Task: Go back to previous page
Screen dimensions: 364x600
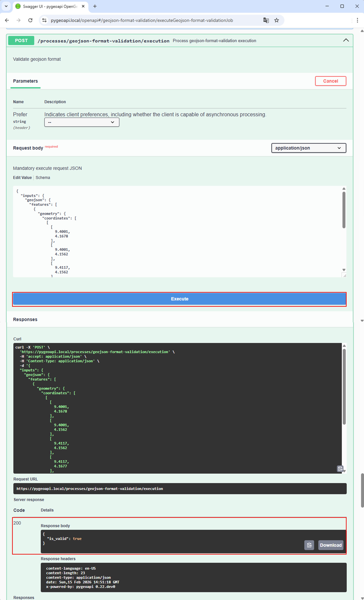Action: pyautogui.click(x=7, y=20)
